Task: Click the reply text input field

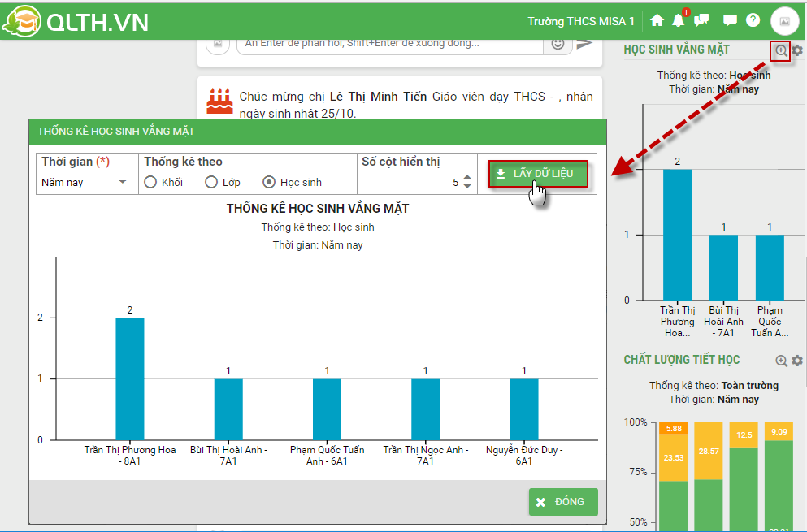Action: coord(389,45)
